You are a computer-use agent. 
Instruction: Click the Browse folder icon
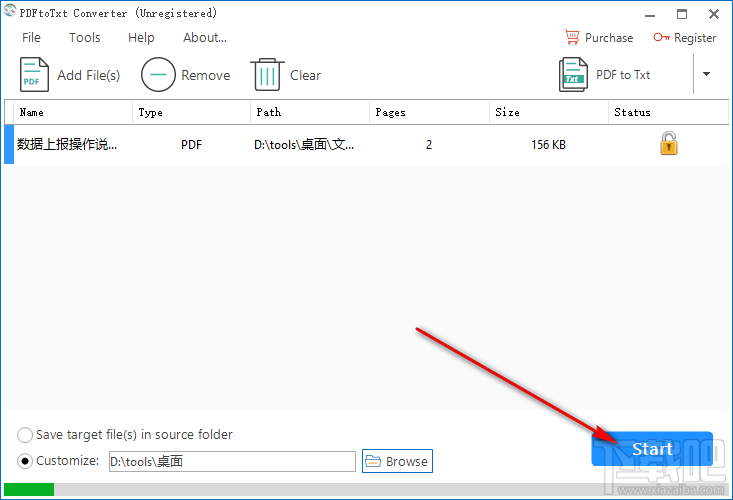(x=373, y=461)
